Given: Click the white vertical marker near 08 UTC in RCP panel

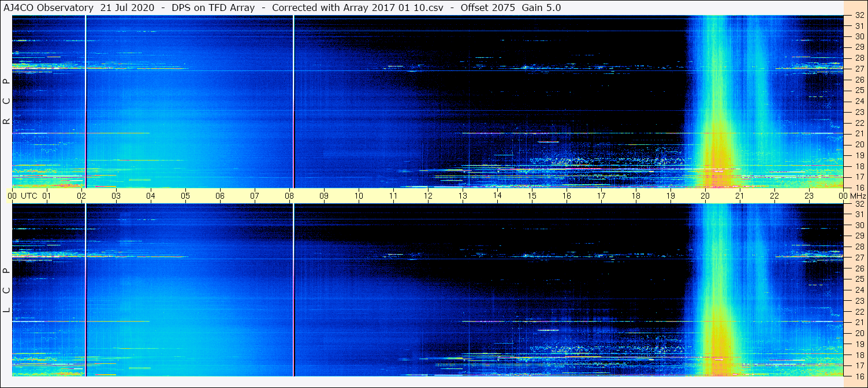Looking at the screenshot, I should (293, 102).
